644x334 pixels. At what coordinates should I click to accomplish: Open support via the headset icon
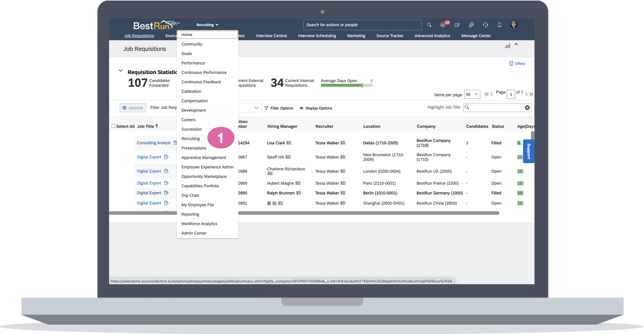[485, 25]
